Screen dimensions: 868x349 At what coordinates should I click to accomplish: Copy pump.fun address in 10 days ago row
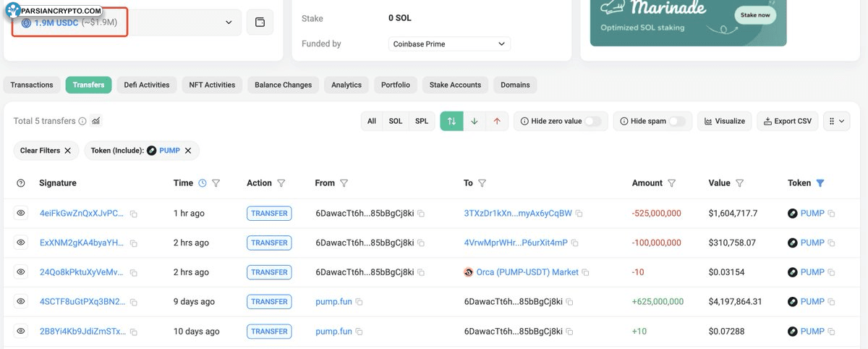(x=359, y=332)
